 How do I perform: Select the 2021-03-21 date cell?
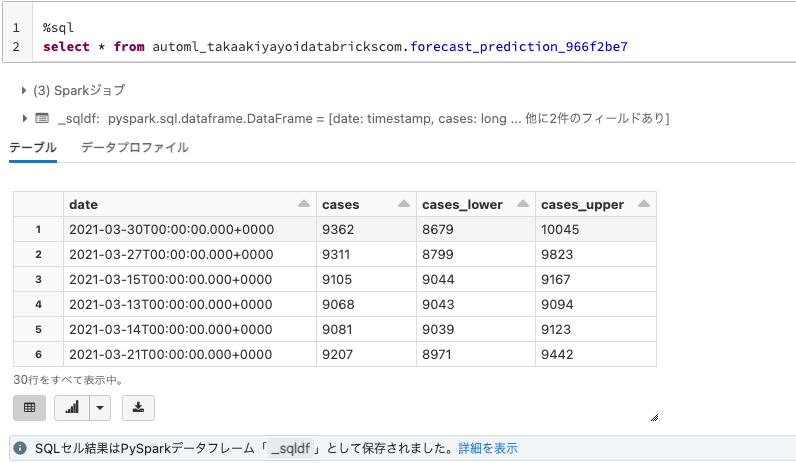[190, 354]
